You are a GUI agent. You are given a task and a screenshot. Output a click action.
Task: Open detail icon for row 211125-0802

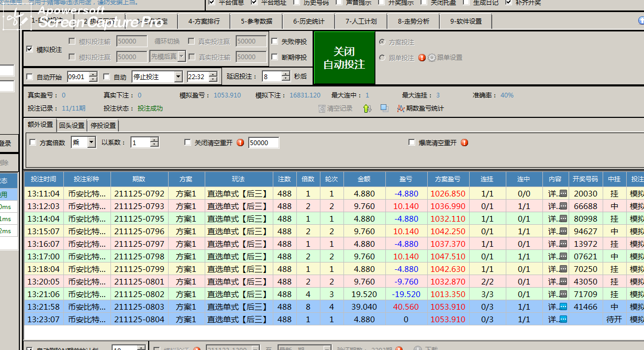pos(563,294)
